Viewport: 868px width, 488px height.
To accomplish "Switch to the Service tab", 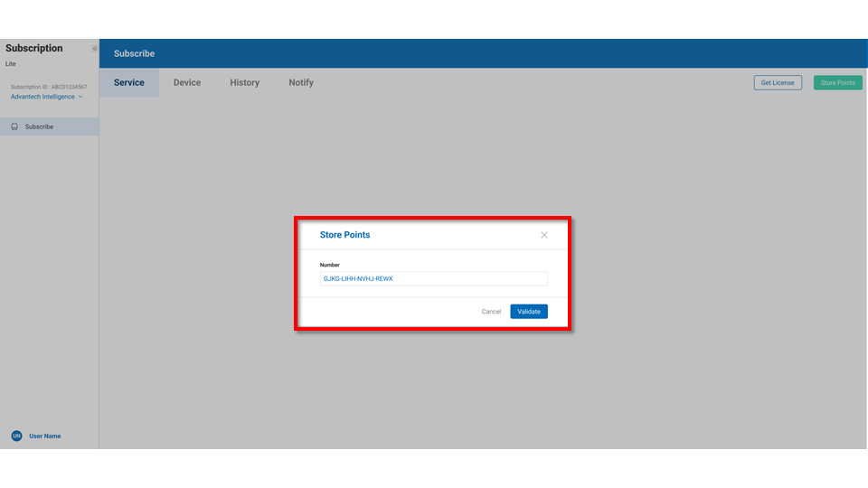I will 128,82.
